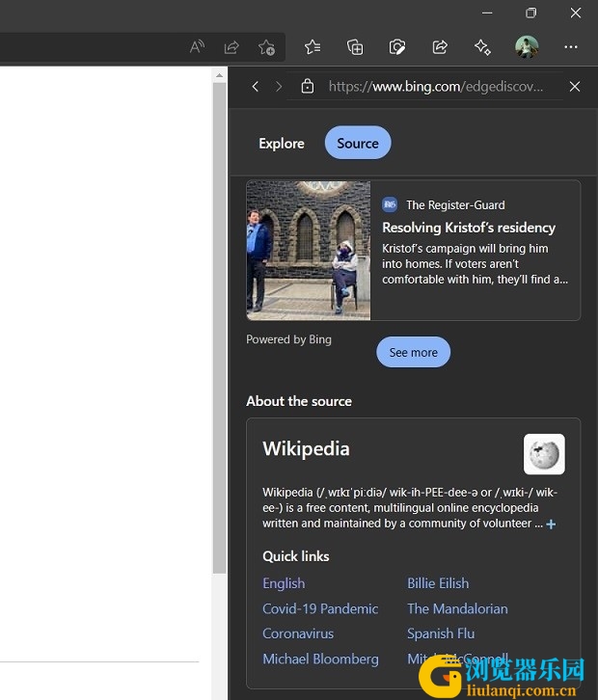Screen dimensions: 598x700
Task: Expand the Wikipedia description with plus
Action: coord(551,525)
